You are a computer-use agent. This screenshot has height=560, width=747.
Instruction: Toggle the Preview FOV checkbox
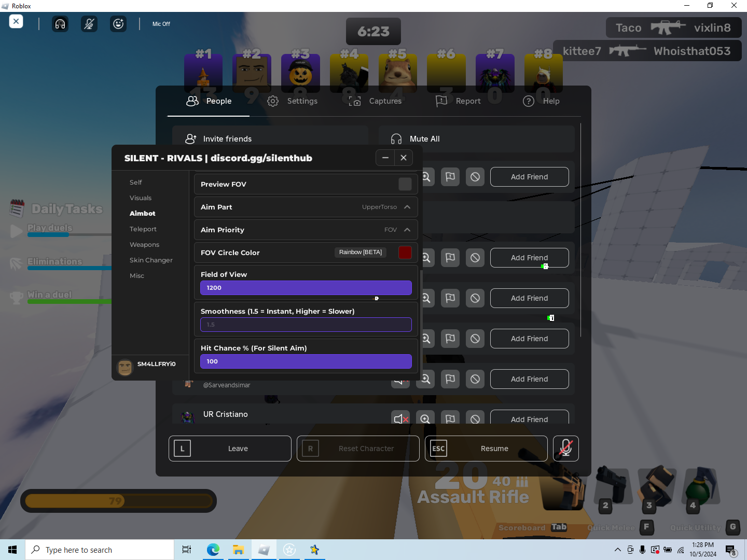tap(405, 184)
